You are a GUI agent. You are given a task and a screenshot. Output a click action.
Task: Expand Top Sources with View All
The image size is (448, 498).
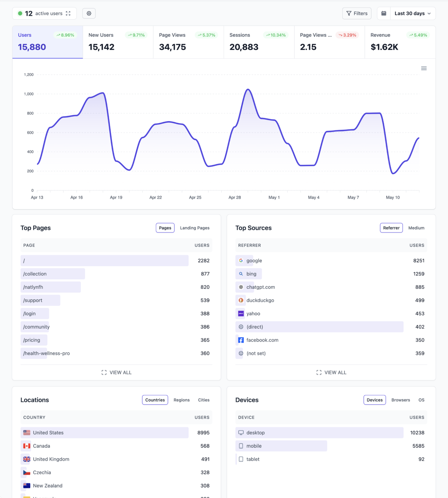331,373
